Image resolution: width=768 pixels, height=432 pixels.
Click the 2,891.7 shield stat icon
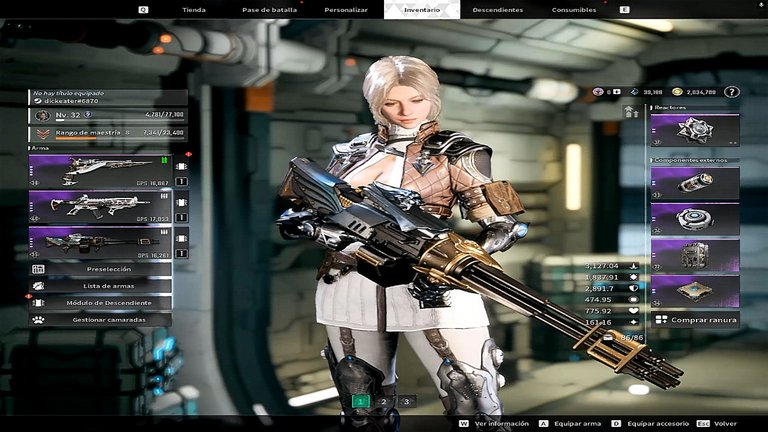633,288
